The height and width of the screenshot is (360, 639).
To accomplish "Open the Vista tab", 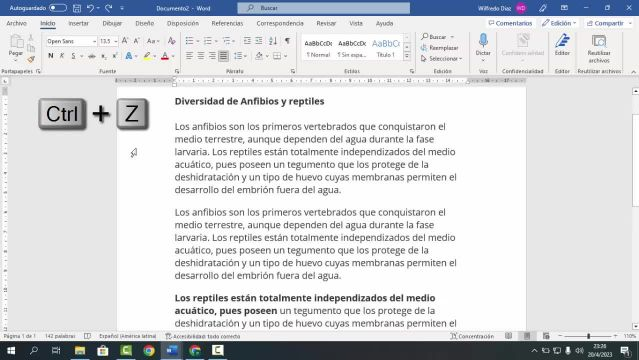I will click(356, 23).
